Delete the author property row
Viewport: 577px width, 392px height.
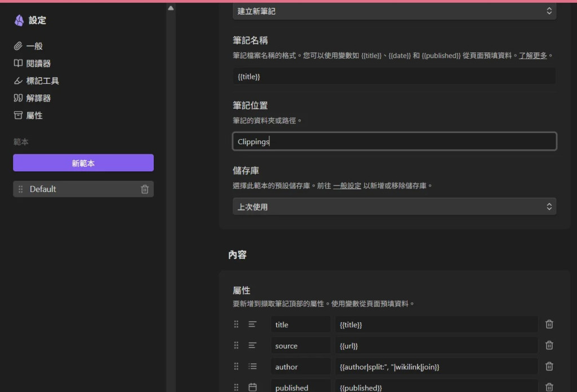point(549,366)
